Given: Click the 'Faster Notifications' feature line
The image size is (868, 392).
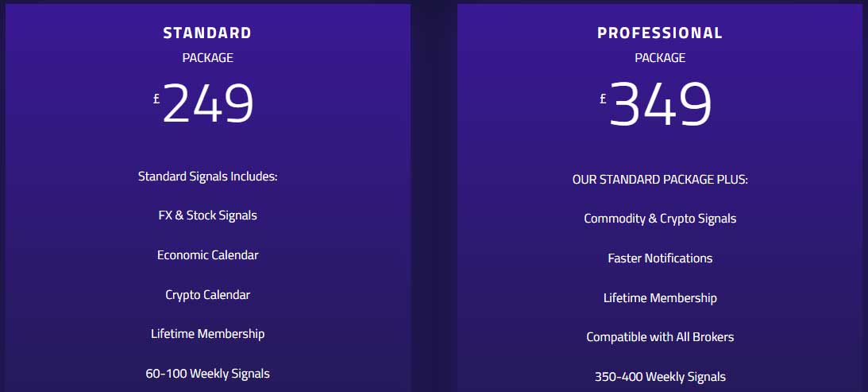Looking at the screenshot, I should (660, 258).
